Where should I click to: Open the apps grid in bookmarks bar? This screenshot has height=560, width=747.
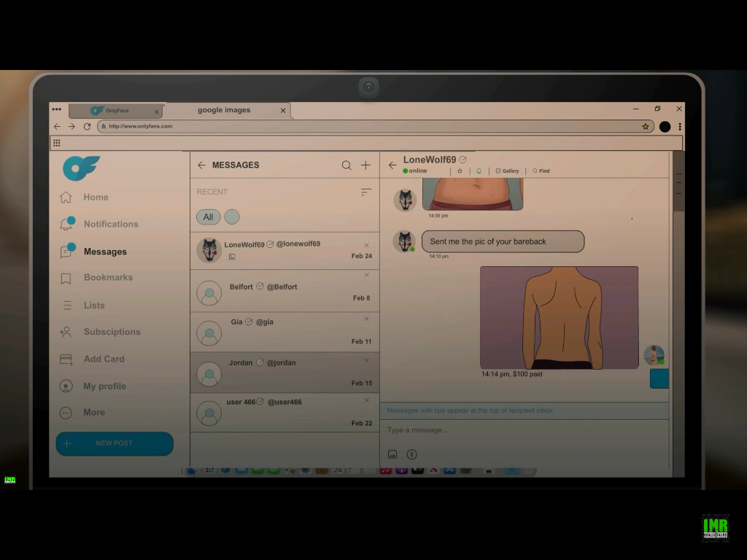[x=57, y=143]
